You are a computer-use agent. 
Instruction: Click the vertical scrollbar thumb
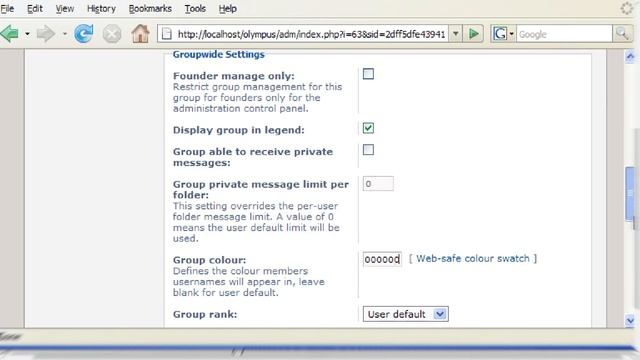pos(630,194)
